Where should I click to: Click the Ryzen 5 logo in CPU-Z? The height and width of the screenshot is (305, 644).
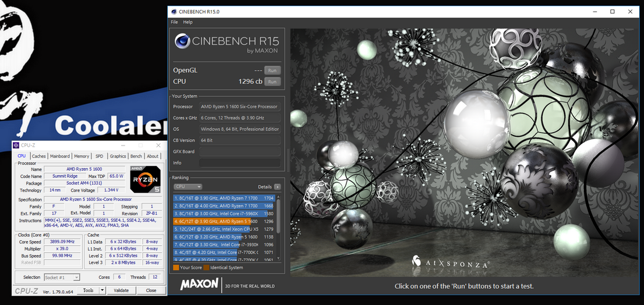(146, 179)
